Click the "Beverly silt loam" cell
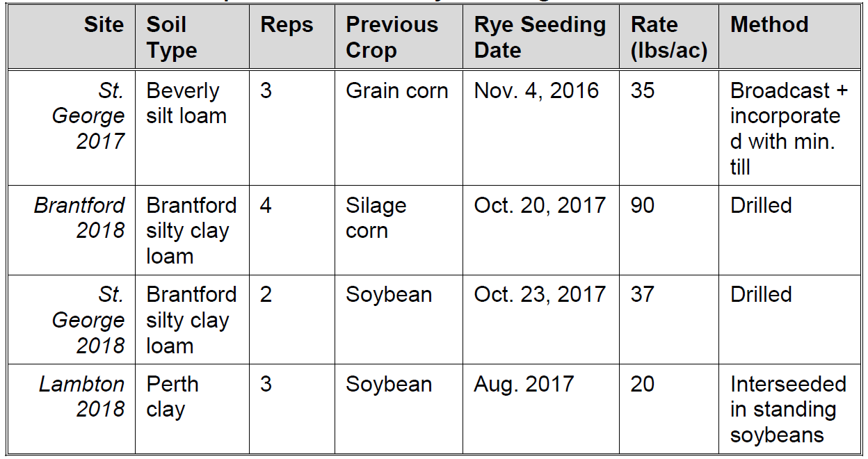The image size is (868, 459). (186, 103)
